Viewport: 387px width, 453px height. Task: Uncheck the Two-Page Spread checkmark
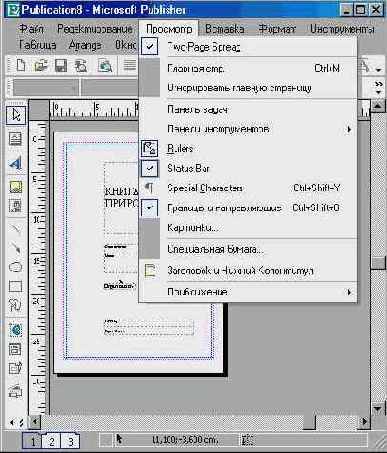click(x=149, y=46)
